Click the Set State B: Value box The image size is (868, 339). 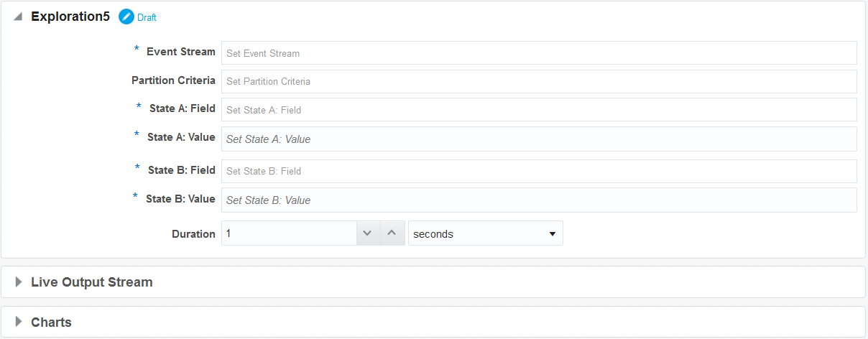tap(539, 200)
